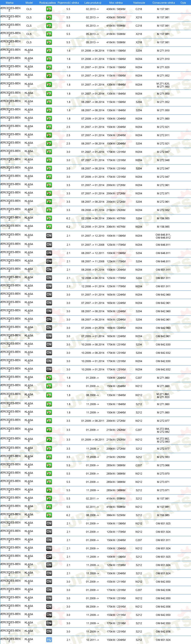
Task: Click the ON icon in C207 OM 651.911 row
Action: pyautogui.click(x=49, y=540)
